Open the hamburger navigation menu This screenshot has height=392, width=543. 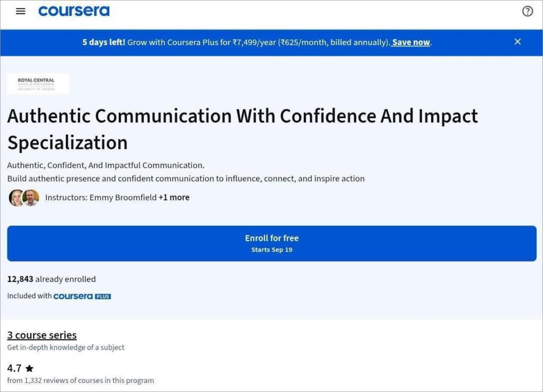[21, 11]
